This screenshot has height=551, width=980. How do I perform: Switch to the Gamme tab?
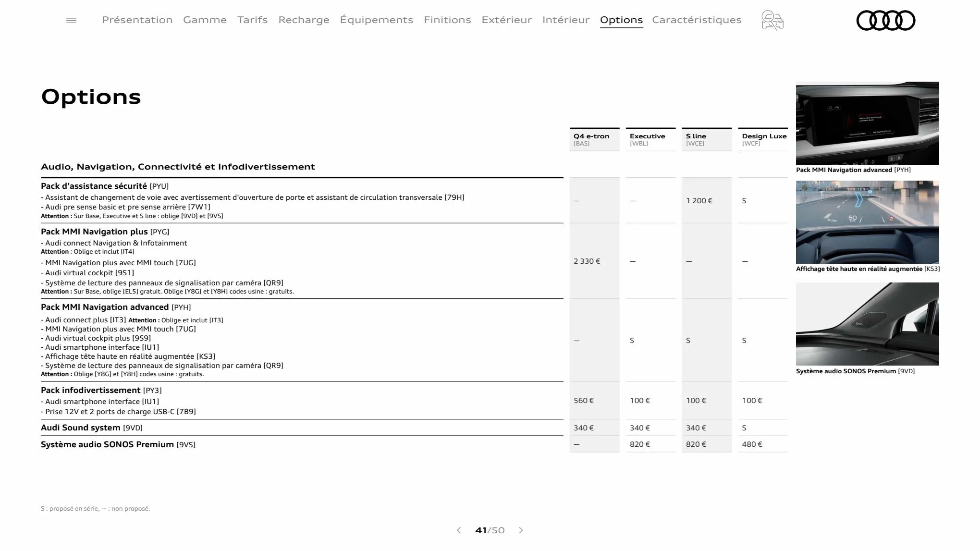(205, 20)
